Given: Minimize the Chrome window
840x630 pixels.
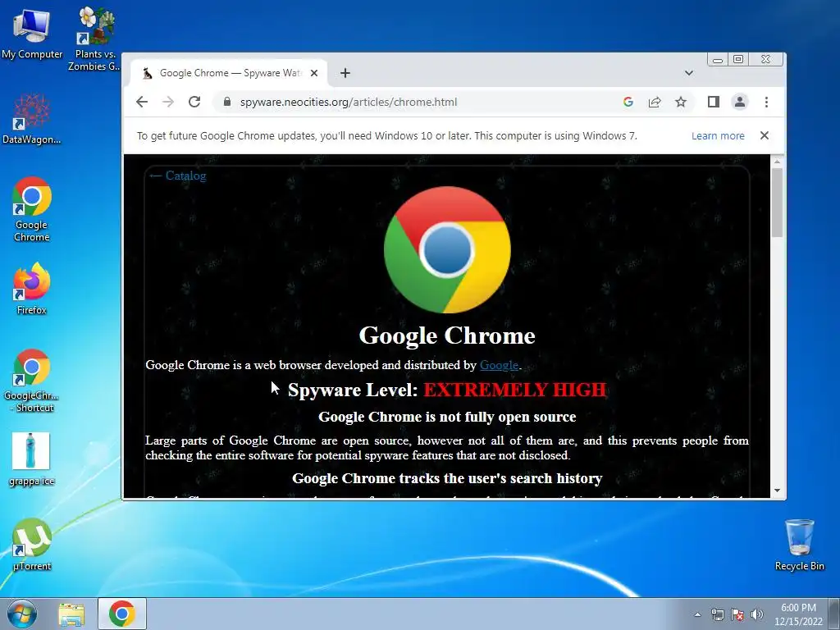Looking at the screenshot, I should coord(717,59).
